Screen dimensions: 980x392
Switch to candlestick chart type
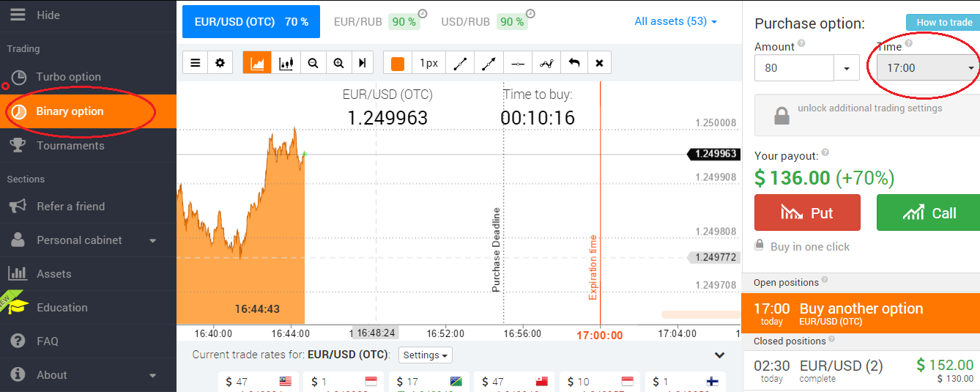click(286, 63)
